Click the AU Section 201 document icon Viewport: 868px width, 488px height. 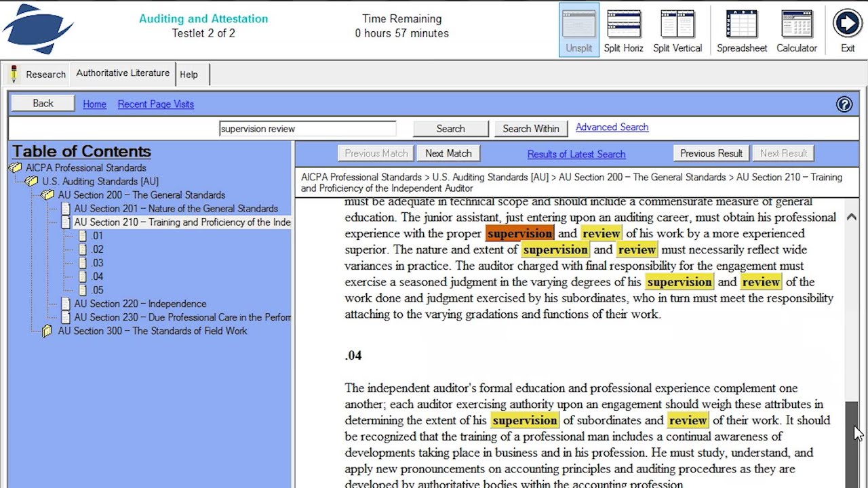[66, 209]
